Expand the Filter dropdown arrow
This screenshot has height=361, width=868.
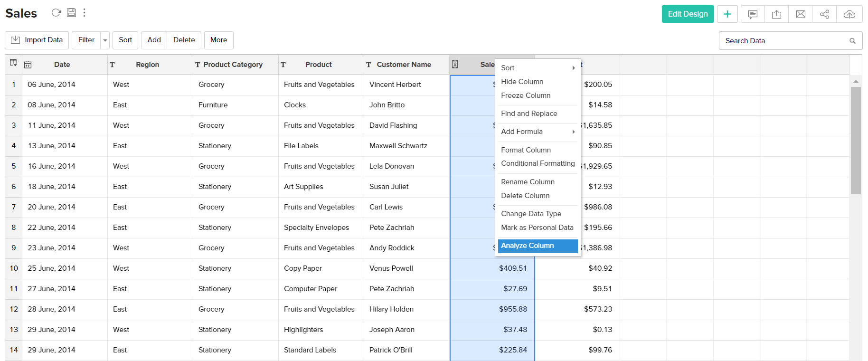[105, 40]
